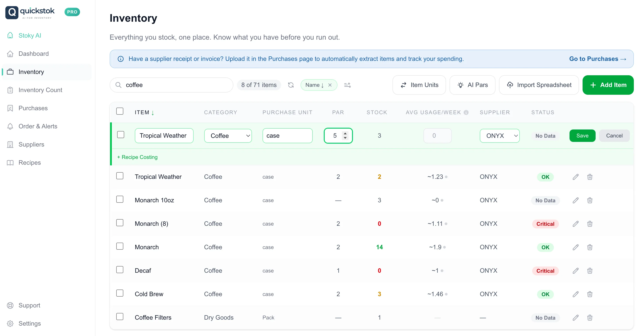Viewport: 644px width, 336px height.
Task: Open the Coffee category dropdown
Action: 228,135
